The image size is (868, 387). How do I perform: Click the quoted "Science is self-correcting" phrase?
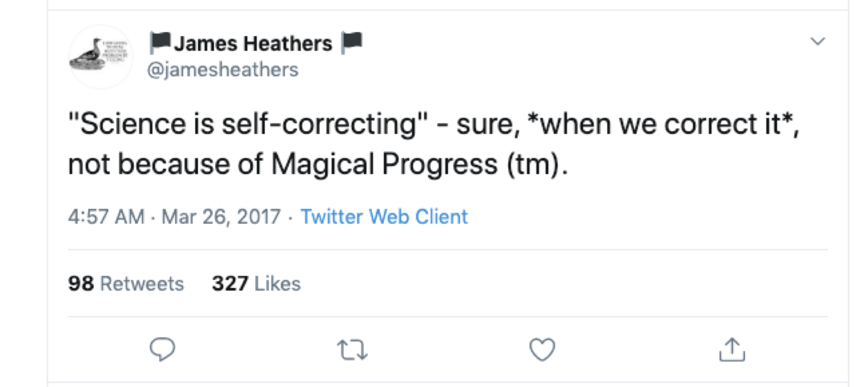click(x=248, y=124)
